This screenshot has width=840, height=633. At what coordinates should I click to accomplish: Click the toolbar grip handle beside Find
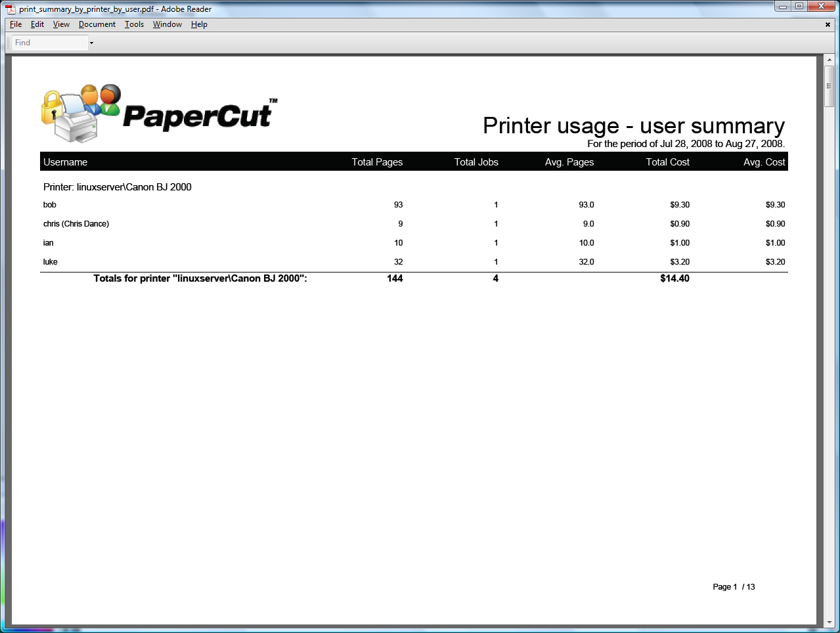click(9, 43)
